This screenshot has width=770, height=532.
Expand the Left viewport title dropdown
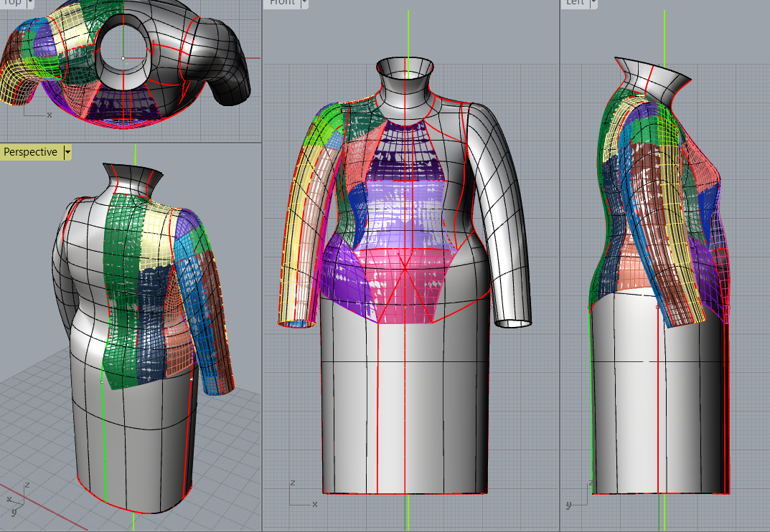pyautogui.click(x=593, y=3)
